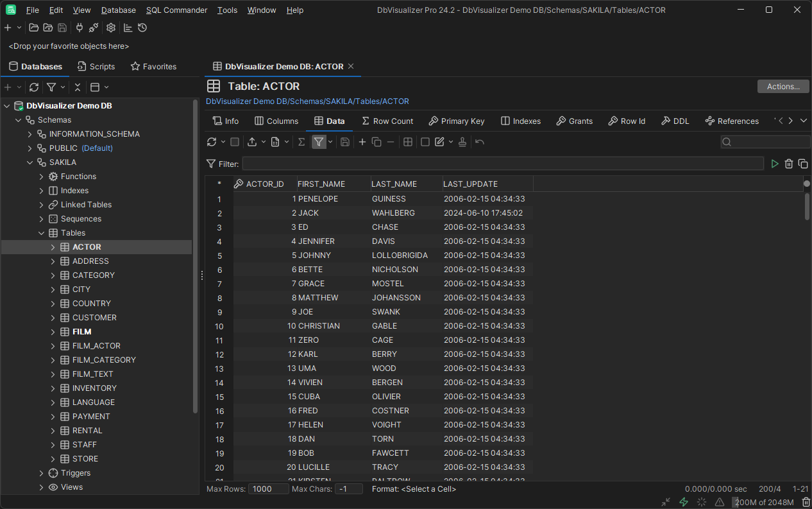
Task: Toggle the square checkbox beside the edit pencil icon
Action: click(425, 142)
